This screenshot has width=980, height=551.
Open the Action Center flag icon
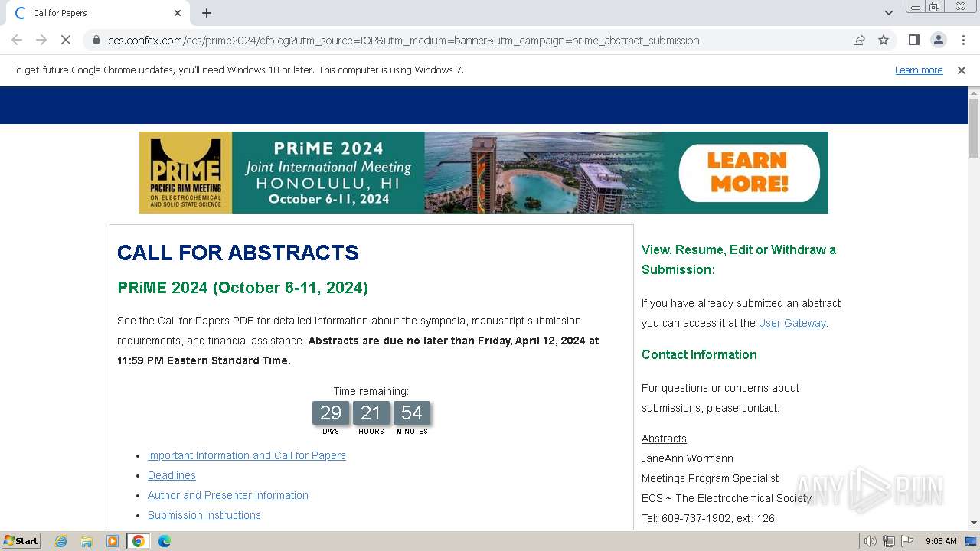click(x=907, y=541)
